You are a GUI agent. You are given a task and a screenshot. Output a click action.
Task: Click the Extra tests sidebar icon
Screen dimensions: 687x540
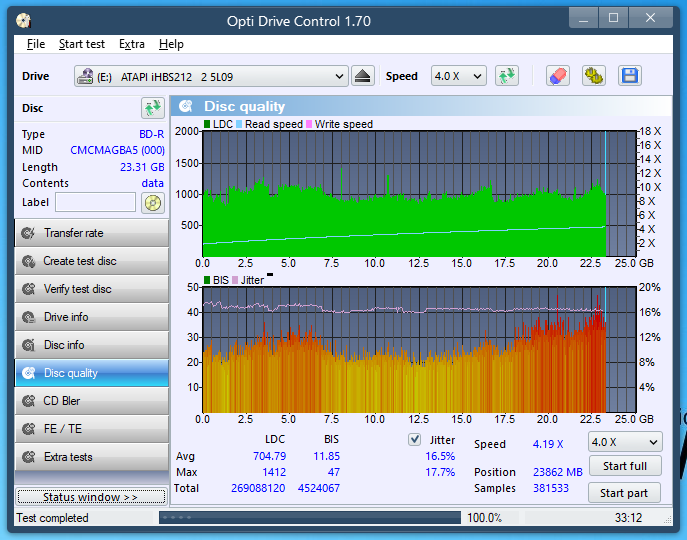pyautogui.click(x=29, y=457)
